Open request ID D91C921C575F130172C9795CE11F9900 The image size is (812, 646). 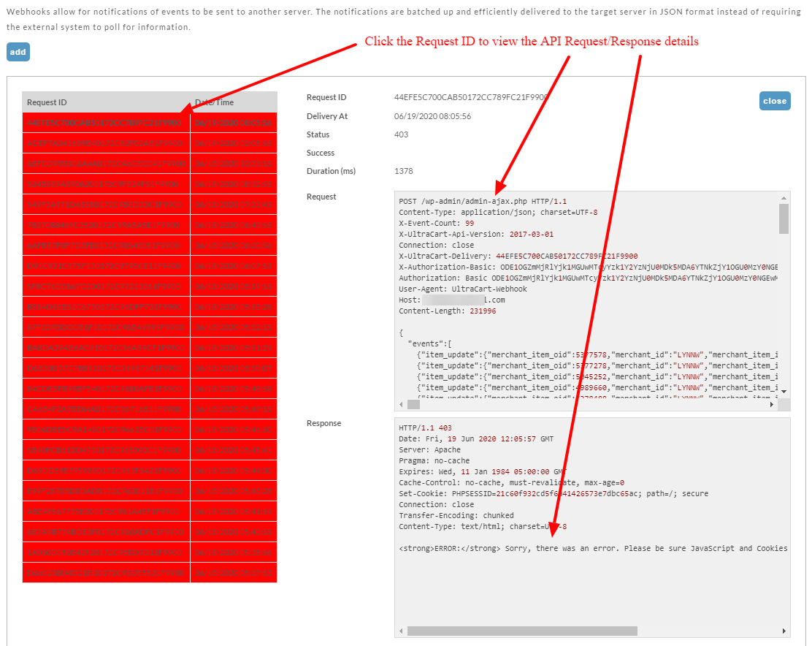click(104, 266)
